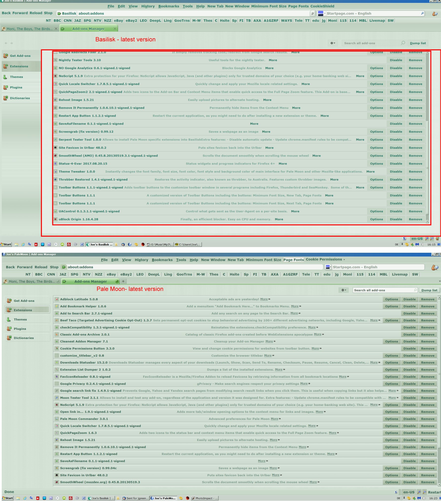The height and width of the screenshot is (504, 441).
Task: Click magnifier in Pale Moon add-ons search box
Action: click(415, 290)
